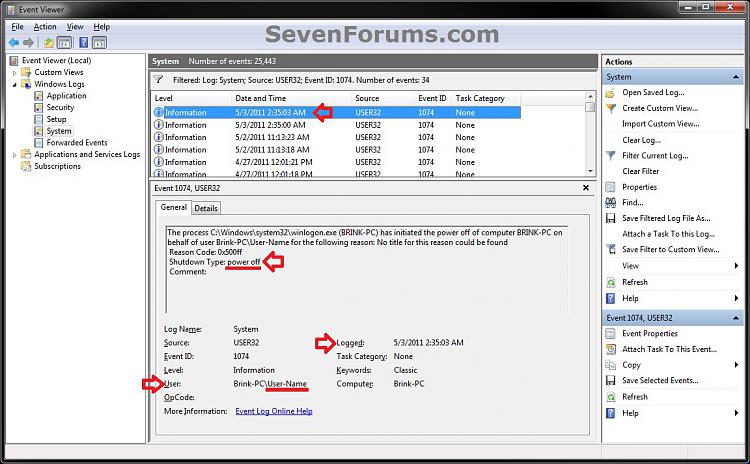Click the filter funnel icon above event list
Image resolution: width=750 pixels, height=464 pixels.
point(158,80)
